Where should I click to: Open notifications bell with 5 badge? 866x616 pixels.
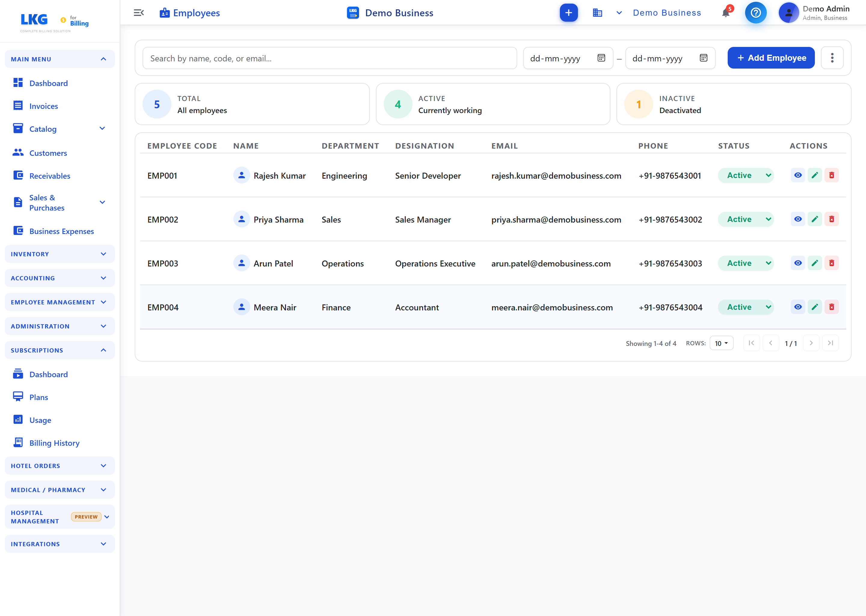pos(726,13)
